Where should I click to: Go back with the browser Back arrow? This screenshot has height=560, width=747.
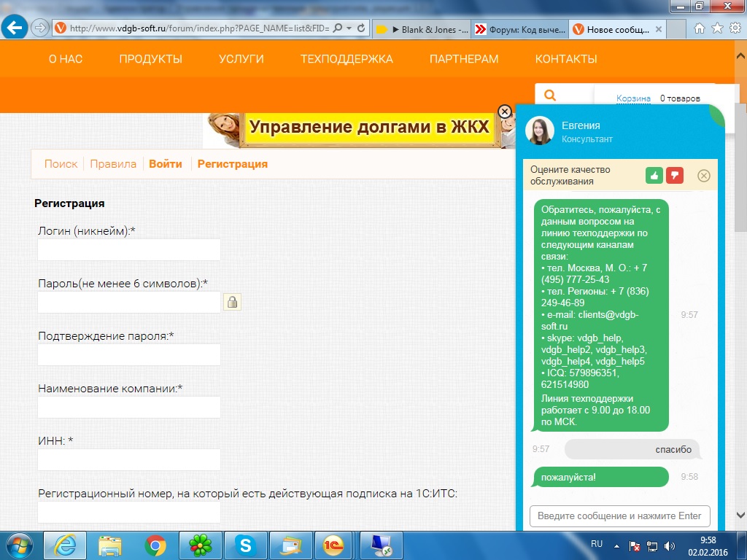coord(15,28)
